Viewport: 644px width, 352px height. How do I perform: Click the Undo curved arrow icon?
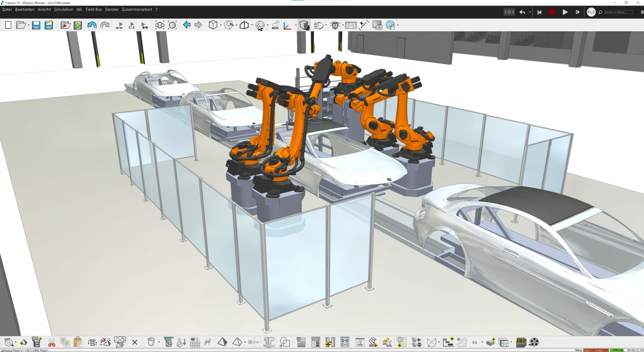coord(92,25)
